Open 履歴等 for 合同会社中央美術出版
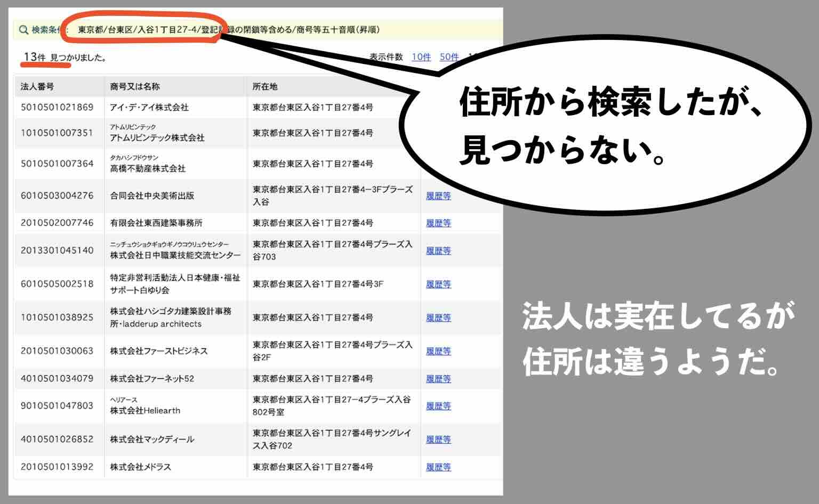819x504 pixels. point(438,196)
